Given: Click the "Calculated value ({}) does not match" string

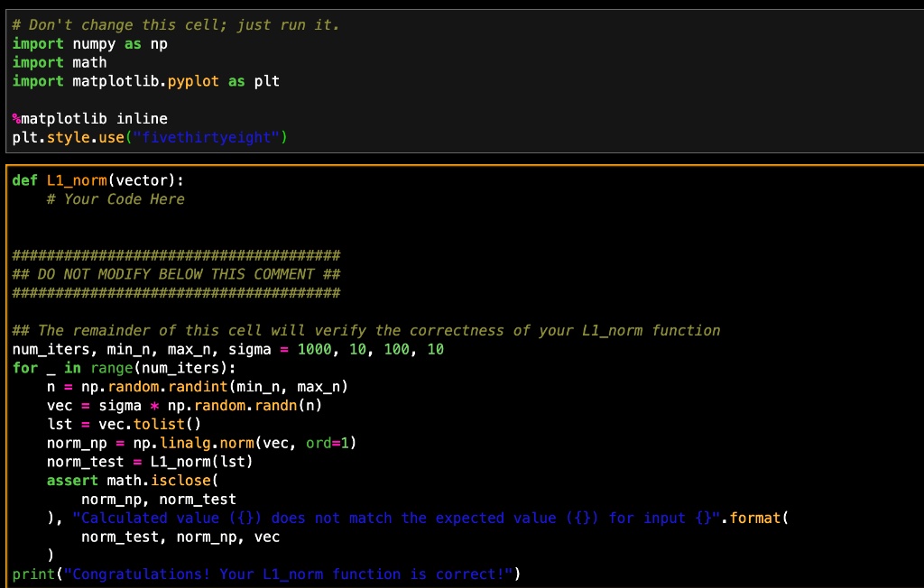Looking at the screenshot, I should click(x=396, y=519).
